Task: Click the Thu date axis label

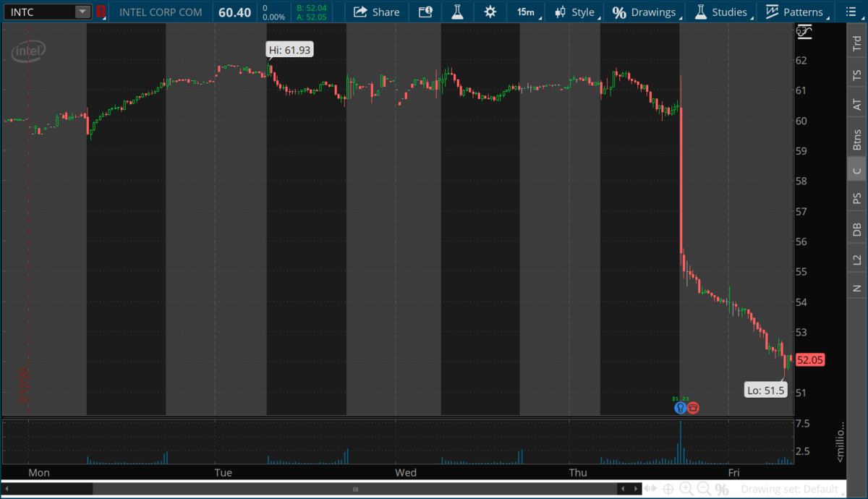Action: pyautogui.click(x=578, y=472)
